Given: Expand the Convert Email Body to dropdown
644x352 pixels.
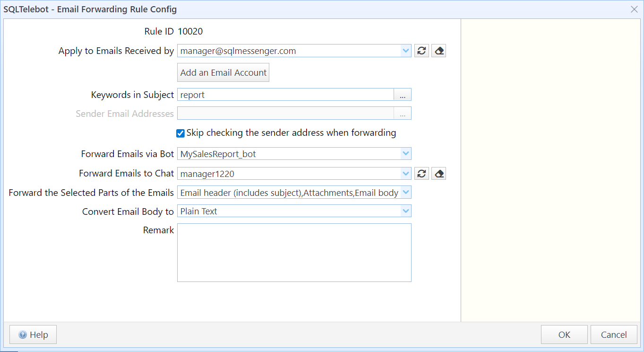Looking at the screenshot, I should pyautogui.click(x=405, y=211).
